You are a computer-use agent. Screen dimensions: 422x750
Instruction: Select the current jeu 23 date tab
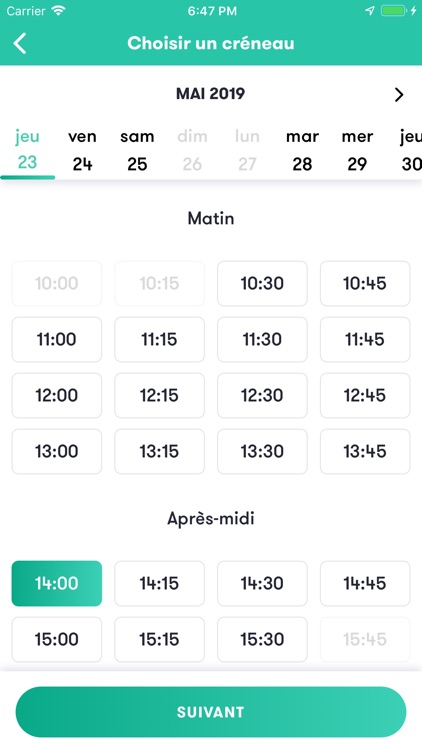click(x=27, y=150)
